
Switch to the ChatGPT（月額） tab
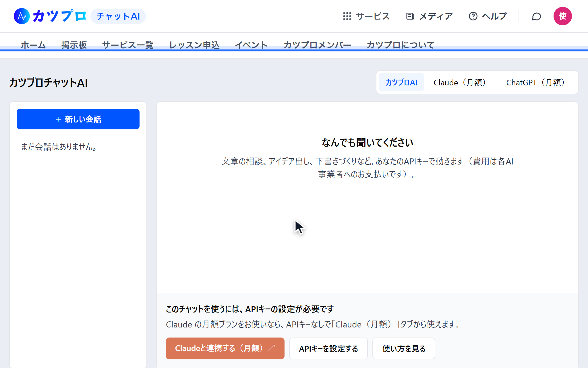click(x=537, y=83)
